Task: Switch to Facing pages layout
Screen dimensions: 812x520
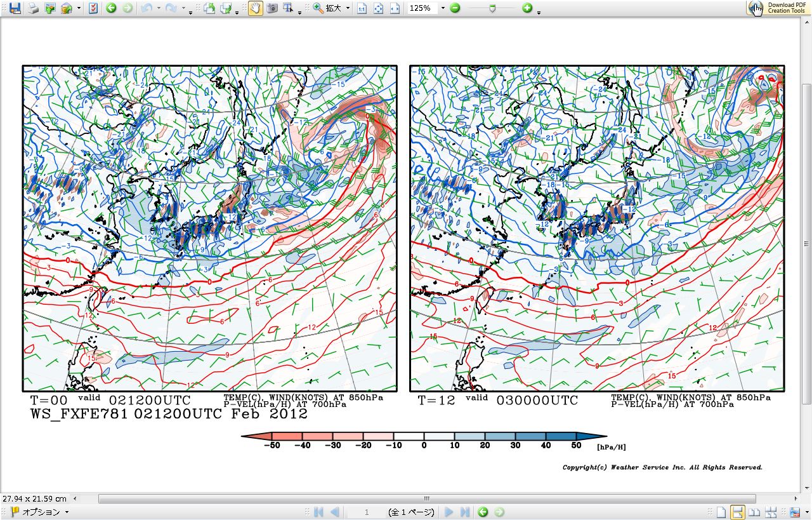Action: point(754,512)
